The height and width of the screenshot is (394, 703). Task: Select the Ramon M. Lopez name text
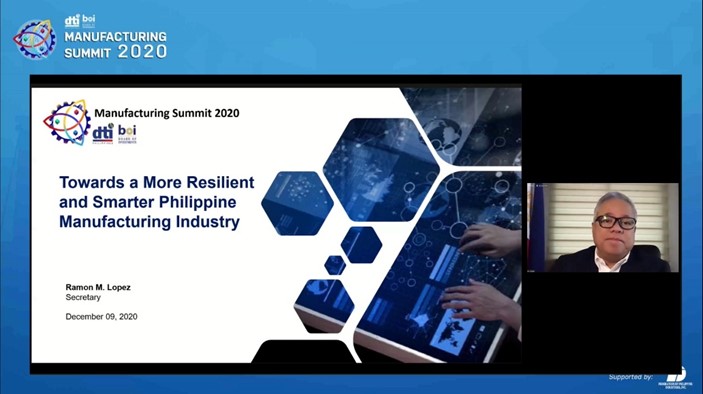point(98,287)
